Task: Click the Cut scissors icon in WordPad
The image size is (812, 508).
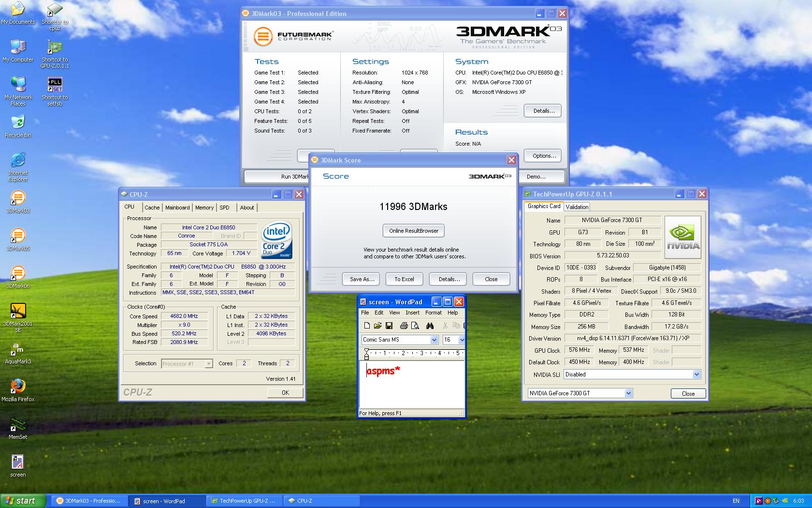Action: point(445,326)
